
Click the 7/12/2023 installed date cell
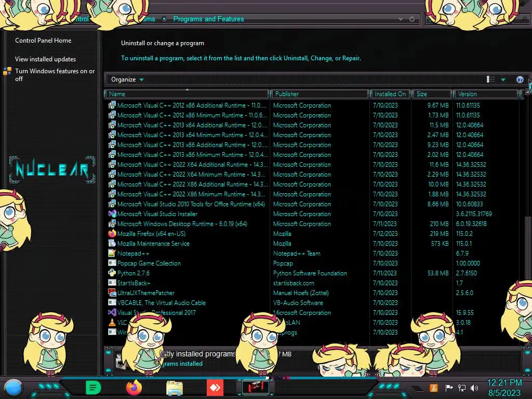tap(385, 234)
